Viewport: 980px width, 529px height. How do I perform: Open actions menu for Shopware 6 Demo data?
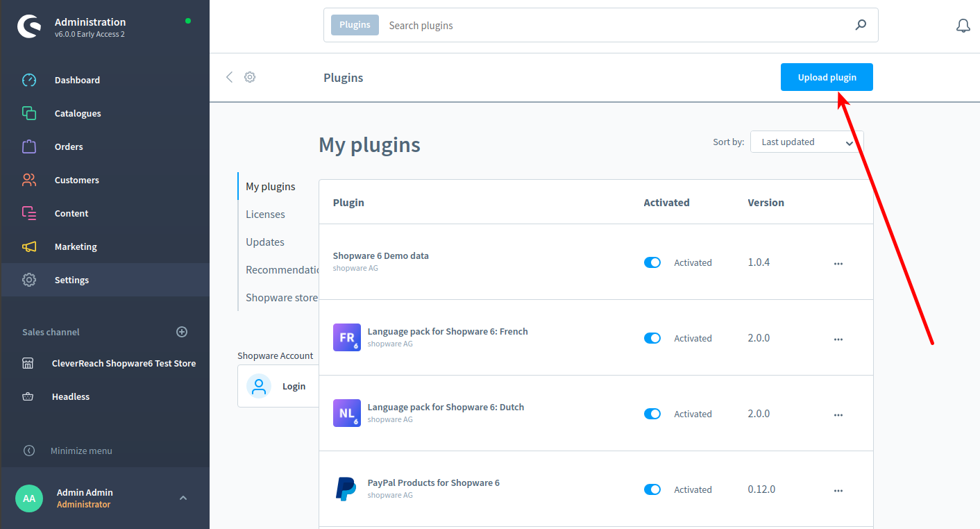click(838, 264)
